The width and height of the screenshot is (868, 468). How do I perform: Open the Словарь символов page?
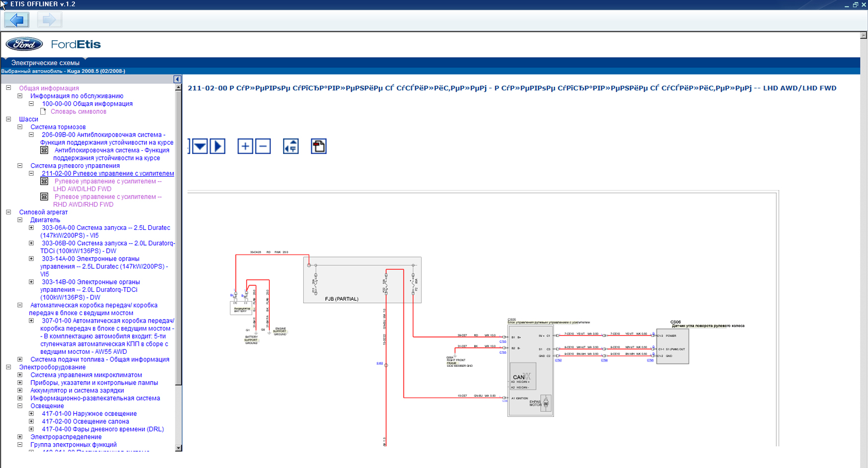tap(78, 112)
